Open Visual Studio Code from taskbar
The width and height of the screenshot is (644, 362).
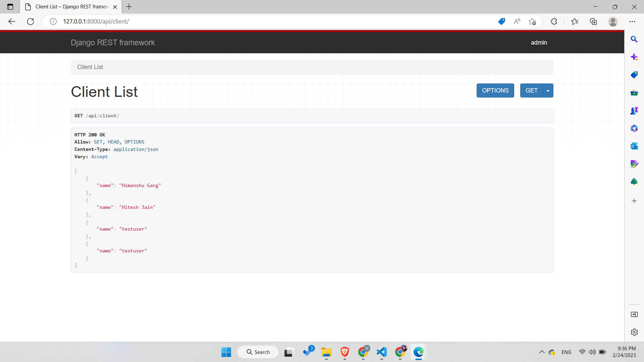382,352
